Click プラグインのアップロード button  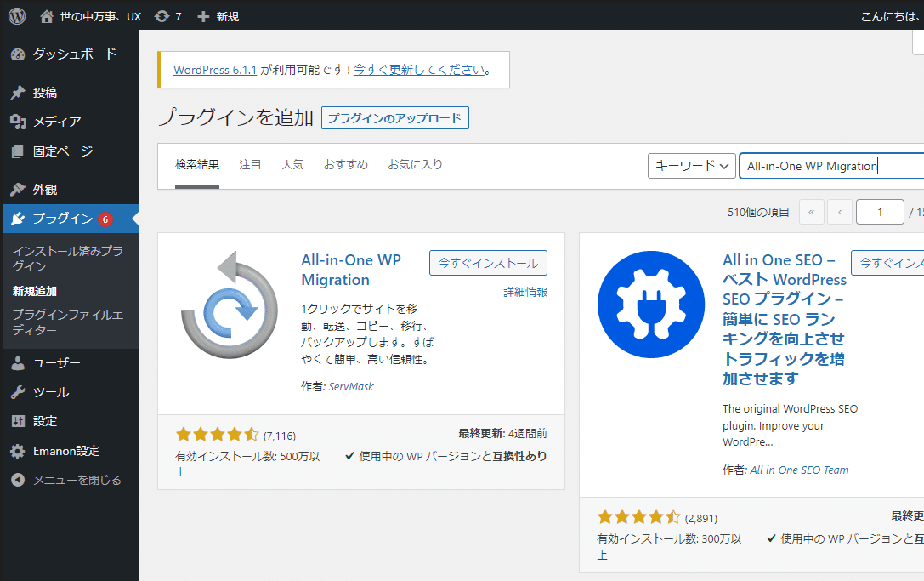(394, 118)
